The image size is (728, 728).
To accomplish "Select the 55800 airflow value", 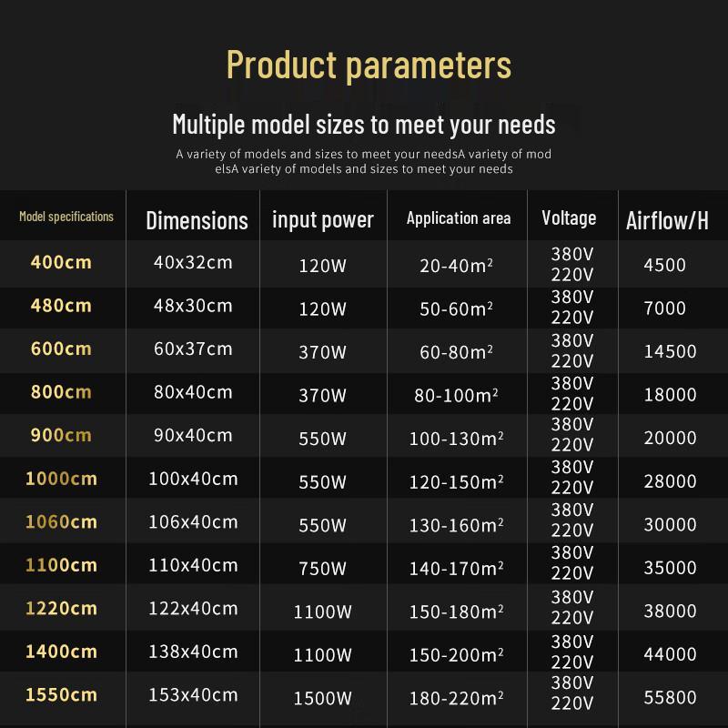I will click(670, 697).
